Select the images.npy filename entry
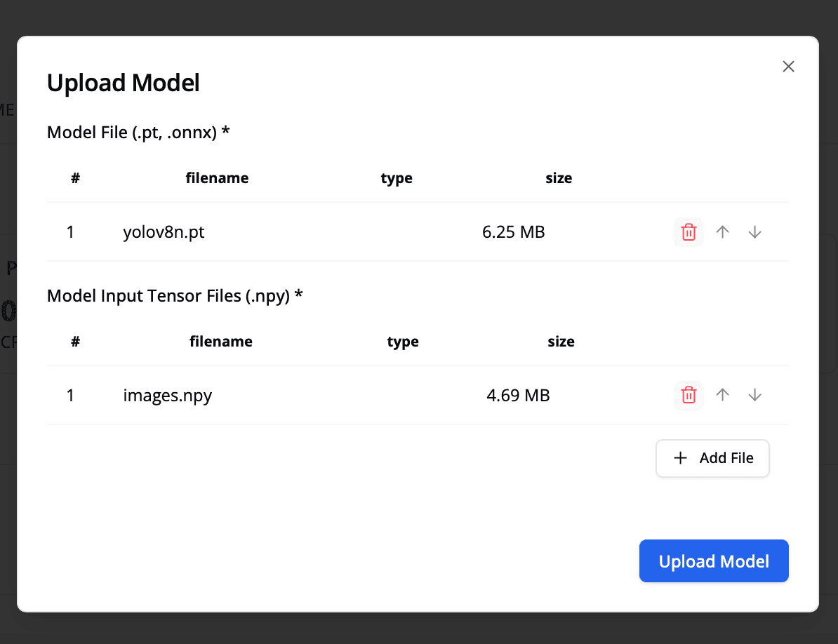This screenshot has height=644, width=838. [x=167, y=395]
